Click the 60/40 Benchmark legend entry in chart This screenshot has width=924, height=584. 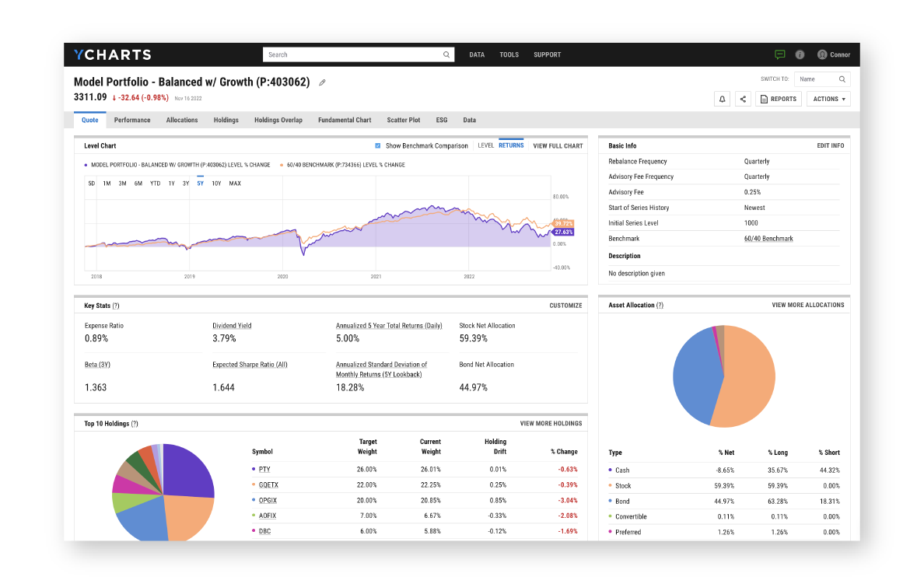tap(342, 165)
